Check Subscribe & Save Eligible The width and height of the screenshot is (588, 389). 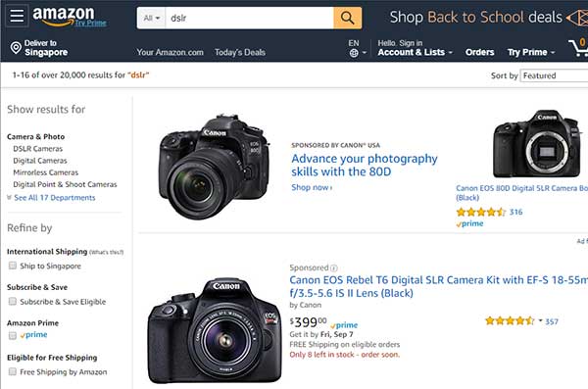tap(13, 301)
